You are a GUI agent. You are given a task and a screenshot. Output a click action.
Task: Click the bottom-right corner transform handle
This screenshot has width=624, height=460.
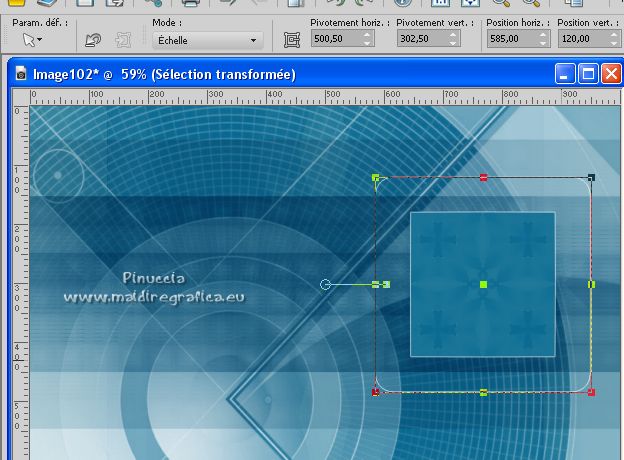point(591,392)
